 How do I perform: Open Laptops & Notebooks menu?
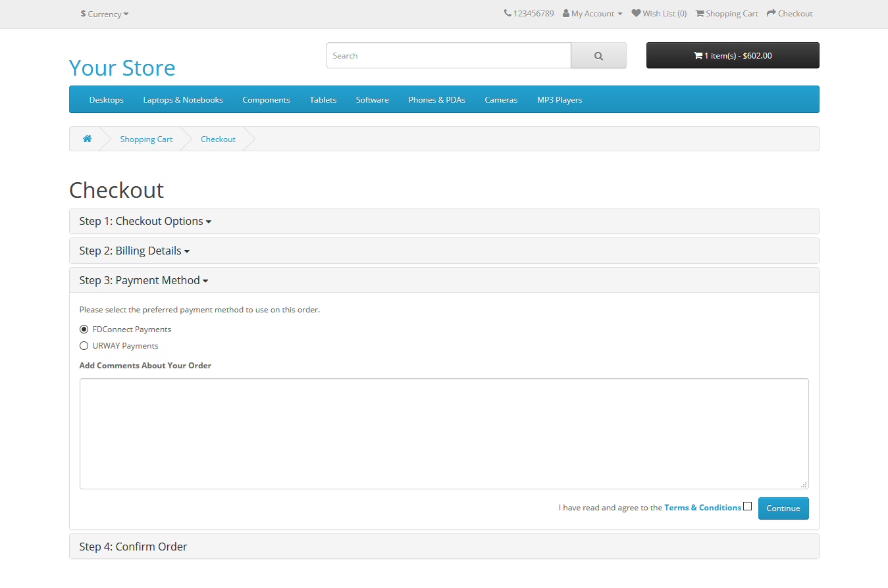pos(183,100)
